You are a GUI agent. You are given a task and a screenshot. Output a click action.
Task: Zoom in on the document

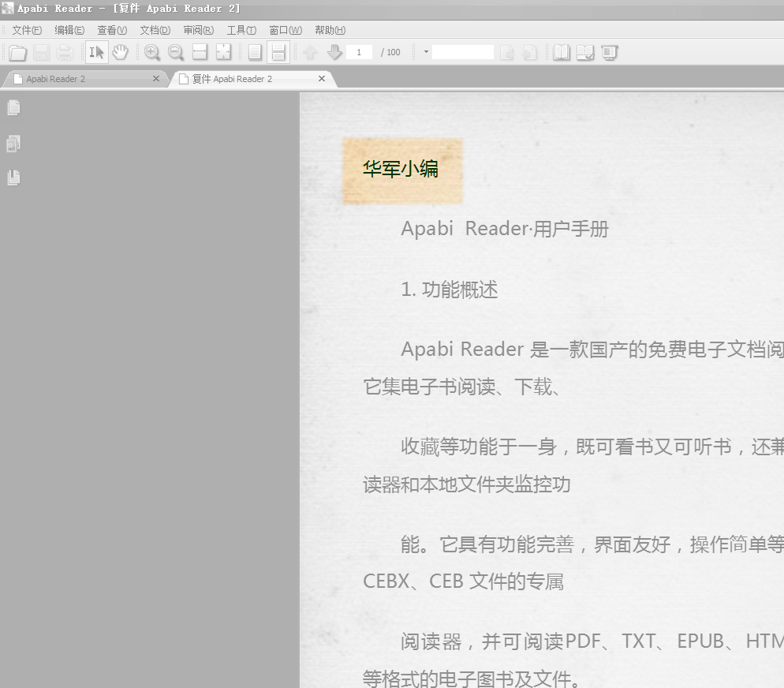point(151,52)
